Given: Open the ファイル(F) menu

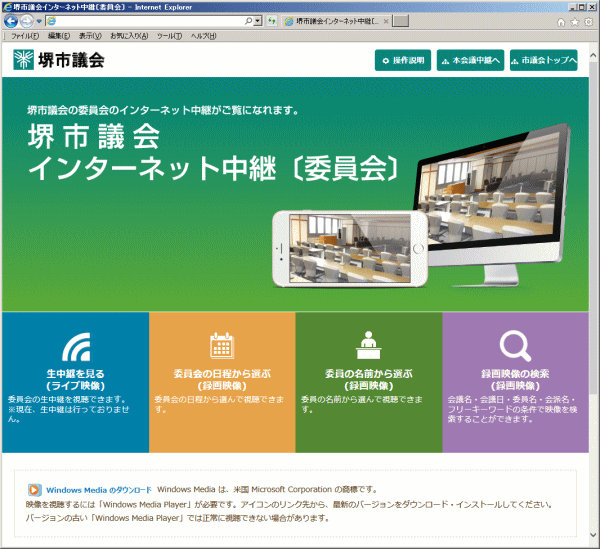Looking at the screenshot, I should coord(25,36).
